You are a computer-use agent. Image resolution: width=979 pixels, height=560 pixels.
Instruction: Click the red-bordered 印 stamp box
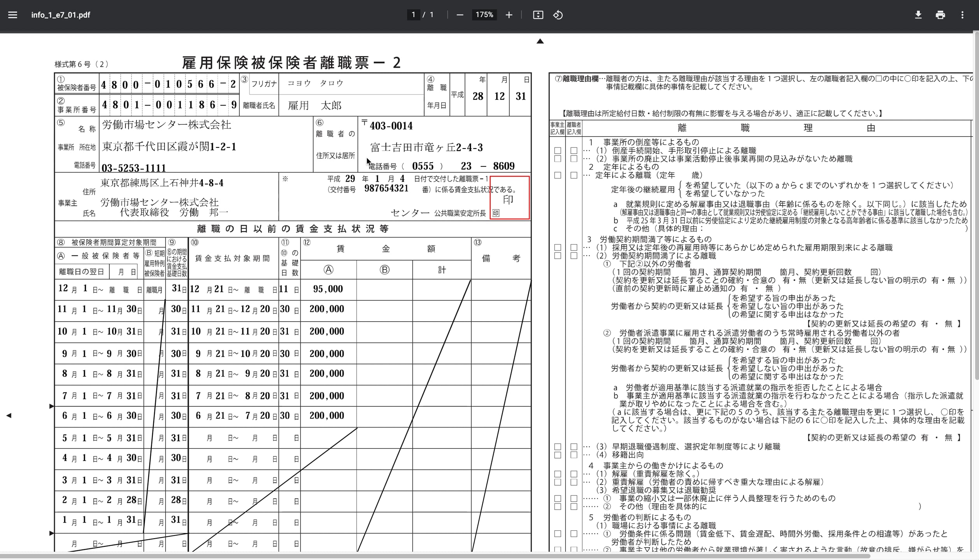coord(510,198)
